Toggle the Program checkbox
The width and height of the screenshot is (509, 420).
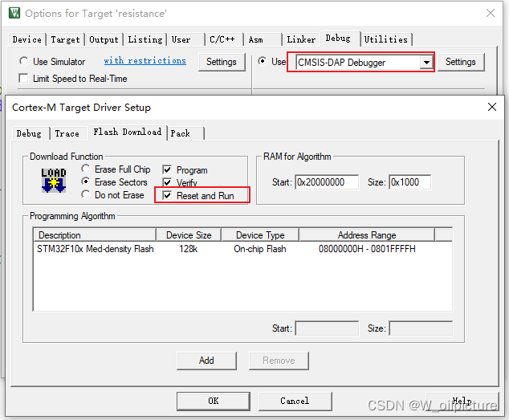[x=167, y=169]
